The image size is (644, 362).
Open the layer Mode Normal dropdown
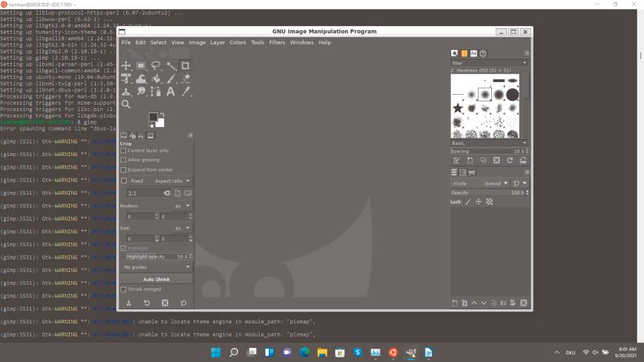pos(480,183)
